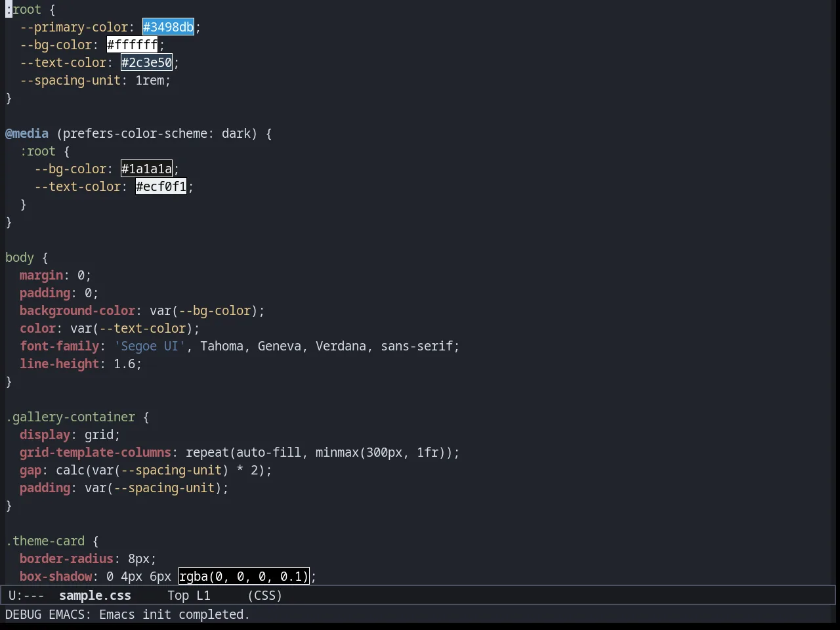Click the (CSS) major mode indicator
Screen dimensions: 840x630
click(x=264, y=595)
